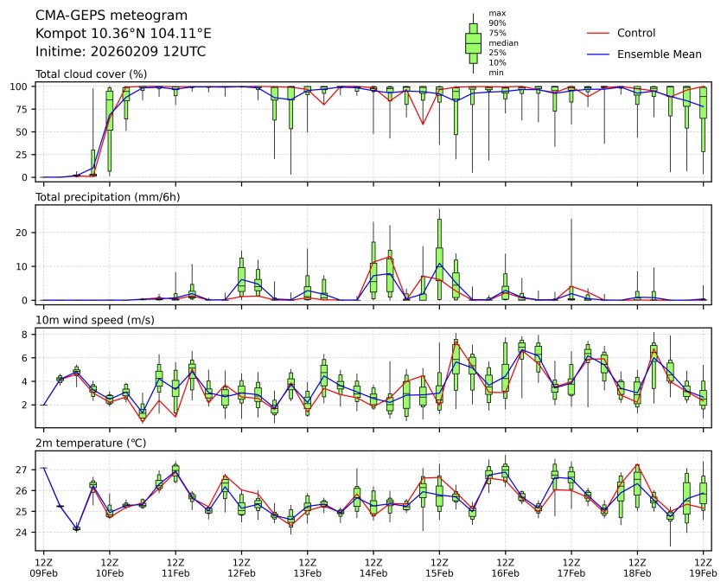Click the '12Z 09Feb' time axis label
This screenshot has width=727, height=588.
[43, 566]
